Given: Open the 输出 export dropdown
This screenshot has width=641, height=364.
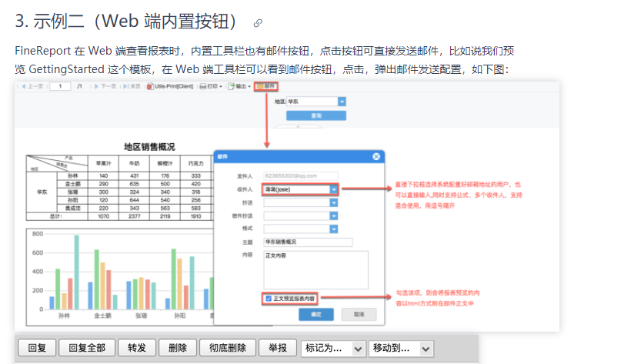Looking at the screenshot, I should click(x=239, y=86).
